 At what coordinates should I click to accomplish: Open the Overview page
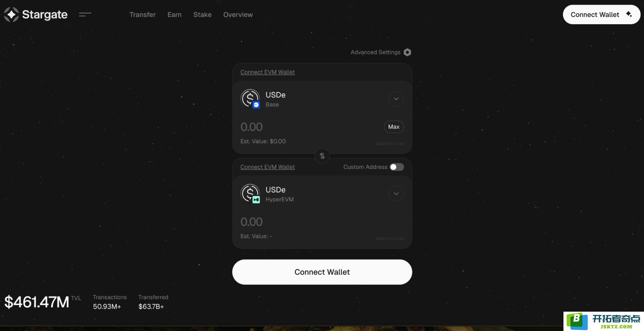point(238,15)
